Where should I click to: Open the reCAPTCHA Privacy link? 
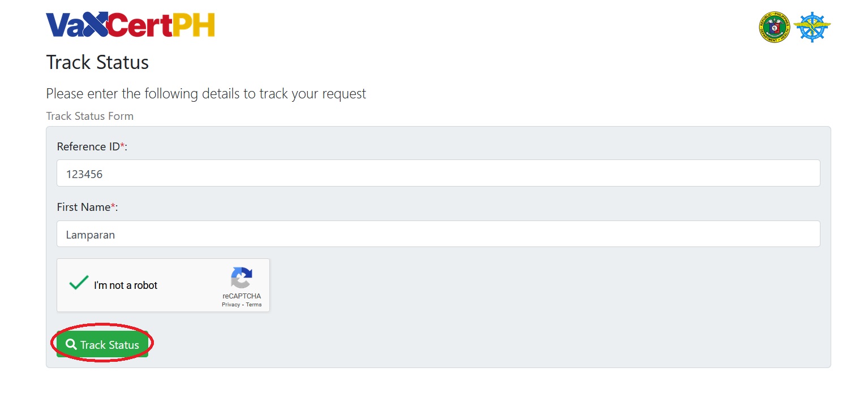(x=230, y=305)
